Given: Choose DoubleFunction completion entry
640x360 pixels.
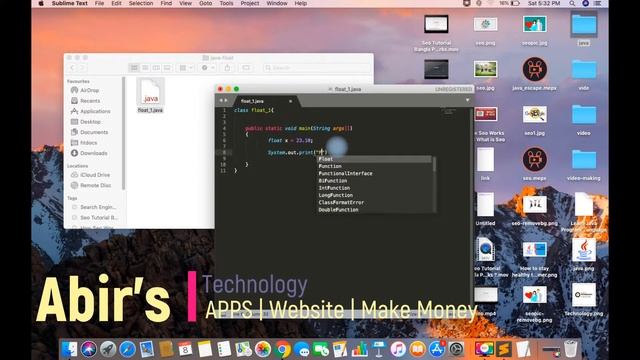Looking at the screenshot, I should [x=374, y=210].
